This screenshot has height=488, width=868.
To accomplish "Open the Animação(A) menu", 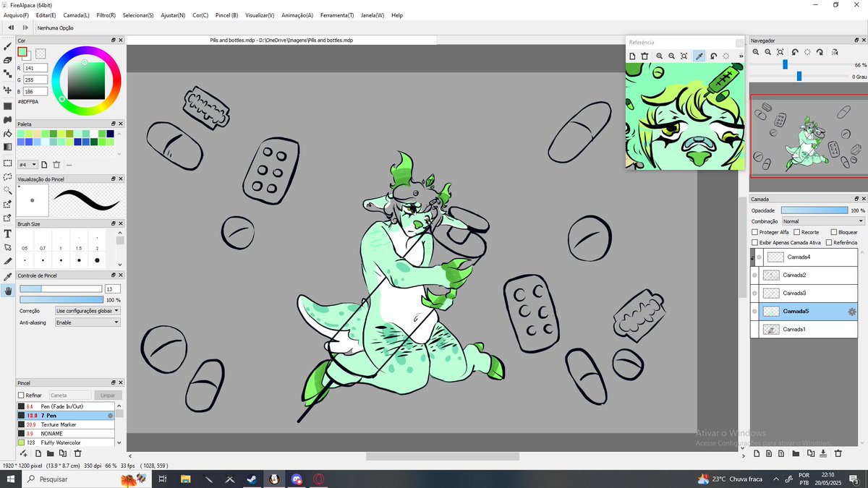I will (x=297, y=15).
